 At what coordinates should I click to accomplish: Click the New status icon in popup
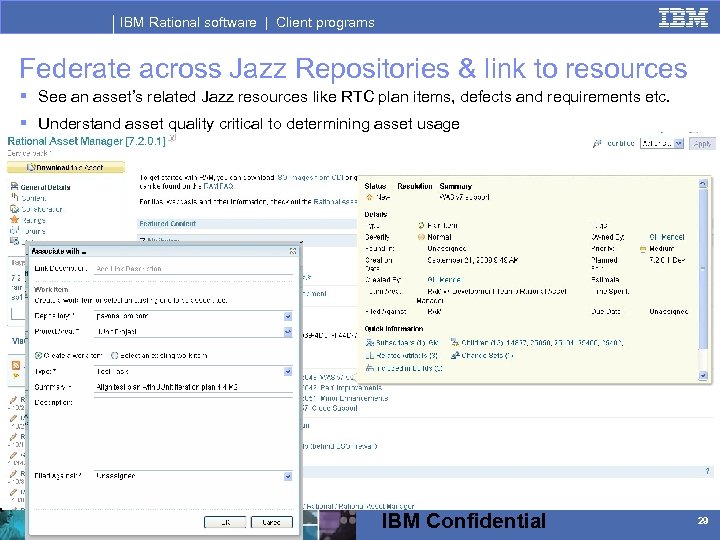(370, 197)
